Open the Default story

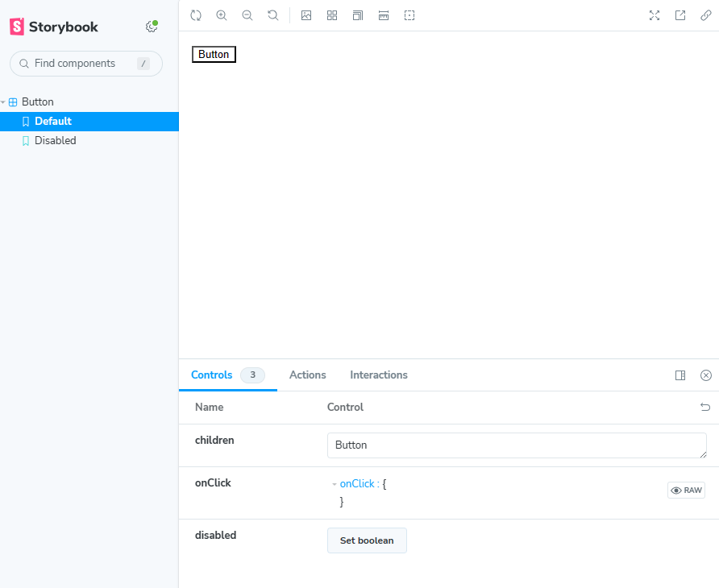[89, 122]
